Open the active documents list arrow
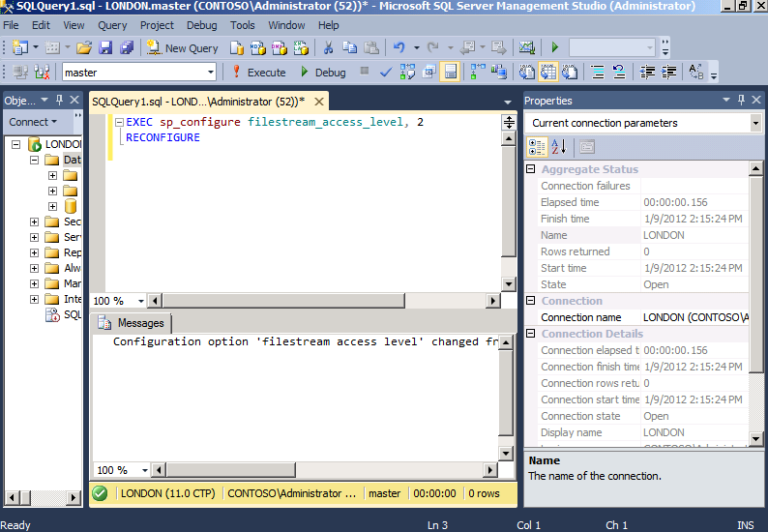768x532 pixels. pos(508,102)
